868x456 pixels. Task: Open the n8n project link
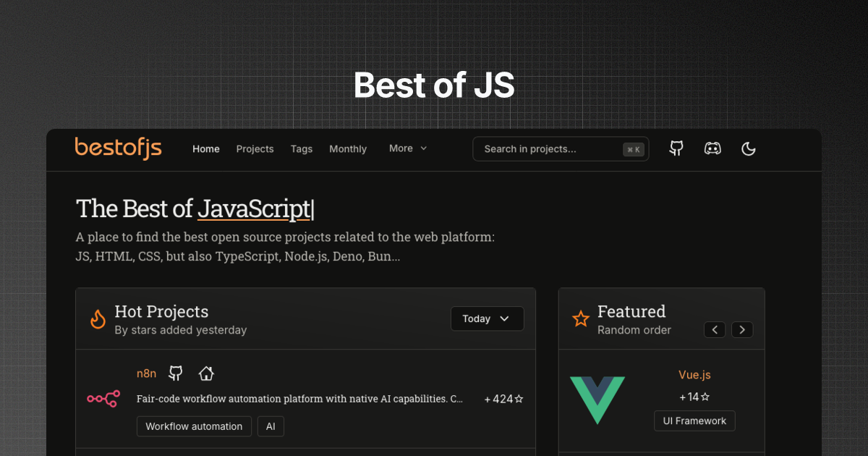[146, 373]
